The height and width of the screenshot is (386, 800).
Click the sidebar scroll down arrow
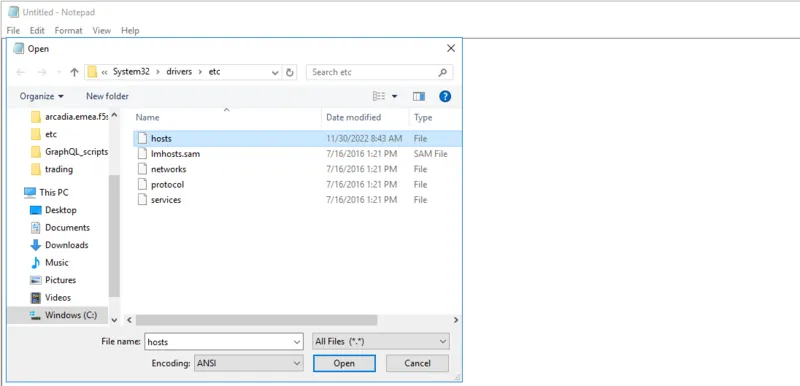tap(114, 320)
